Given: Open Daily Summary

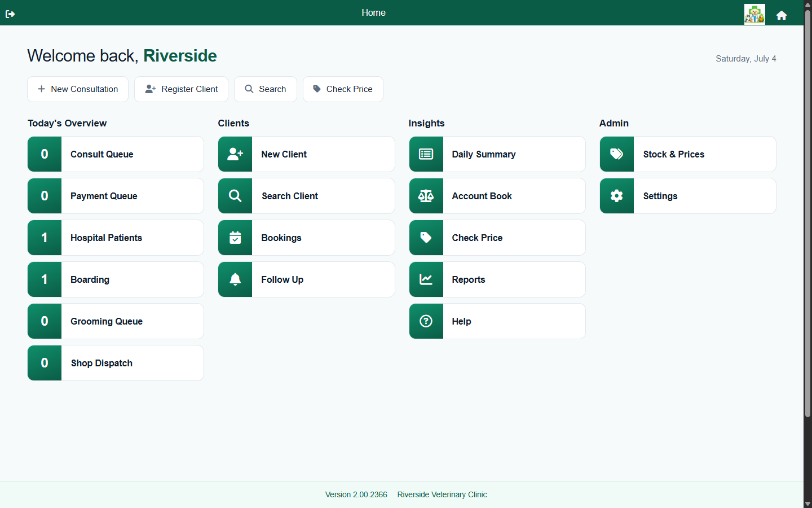Looking at the screenshot, I should pos(497,154).
